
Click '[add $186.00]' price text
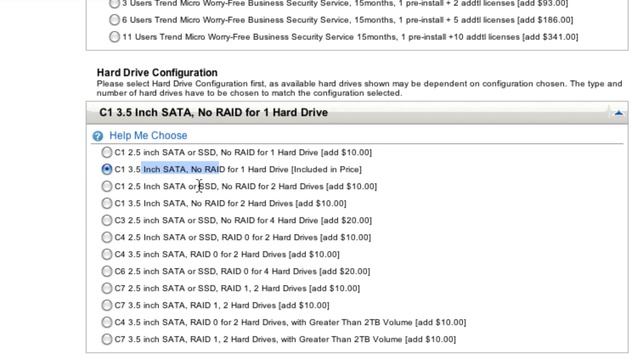[x=545, y=20]
